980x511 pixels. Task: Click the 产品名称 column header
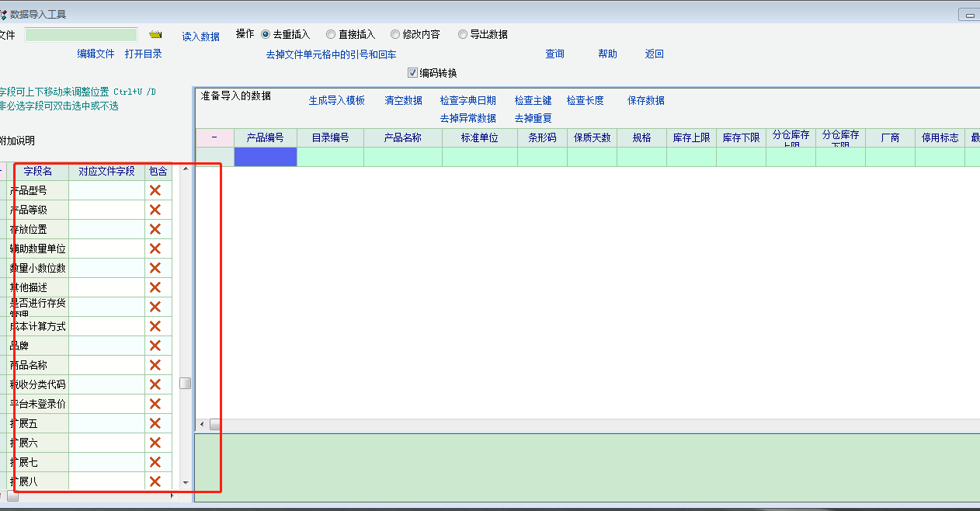pos(402,137)
